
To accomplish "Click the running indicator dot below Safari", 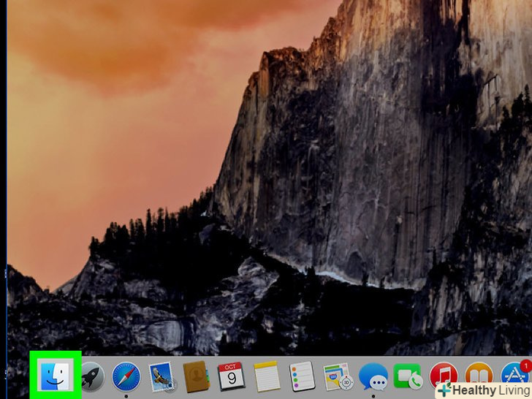I will point(126,396).
